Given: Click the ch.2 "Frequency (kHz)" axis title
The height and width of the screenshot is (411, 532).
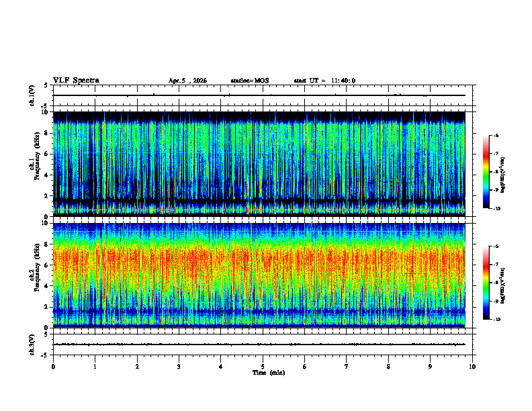Looking at the screenshot, I should pos(37,267).
